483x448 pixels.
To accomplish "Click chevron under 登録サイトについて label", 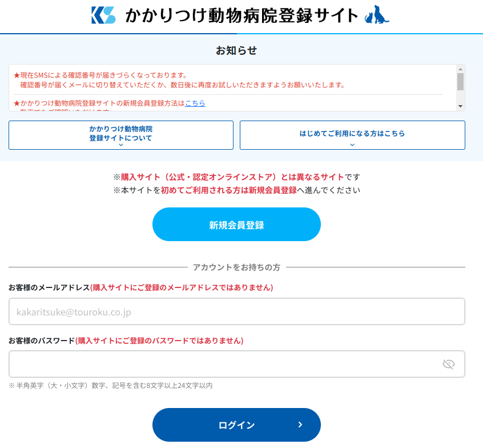I will (x=121, y=145).
